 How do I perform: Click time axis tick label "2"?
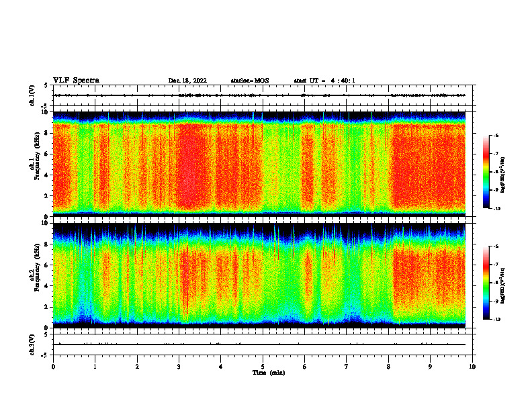tap(137, 367)
